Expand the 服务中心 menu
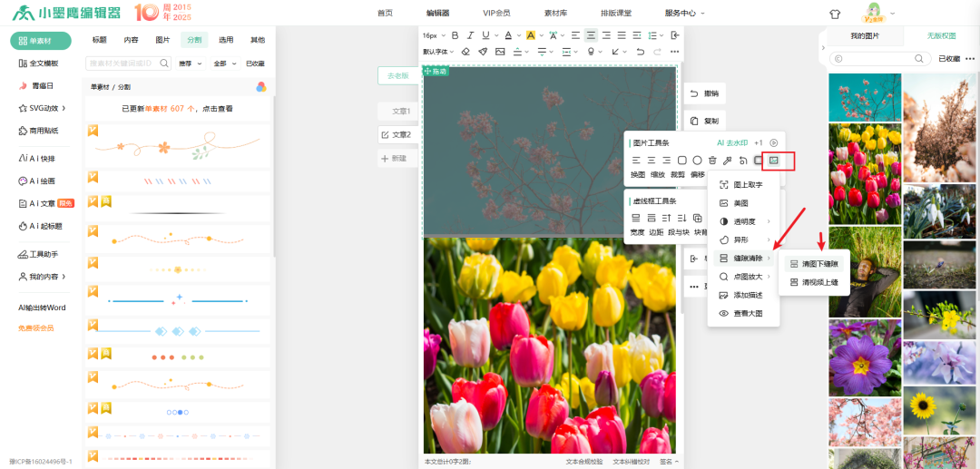The height and width of the screenshot is (469, 980). point(684,13)
